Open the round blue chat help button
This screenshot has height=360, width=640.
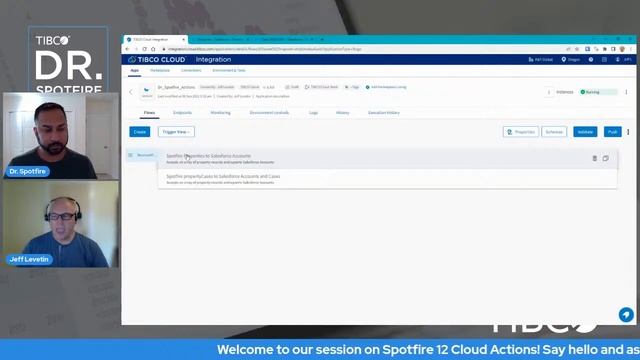[626, 315]
